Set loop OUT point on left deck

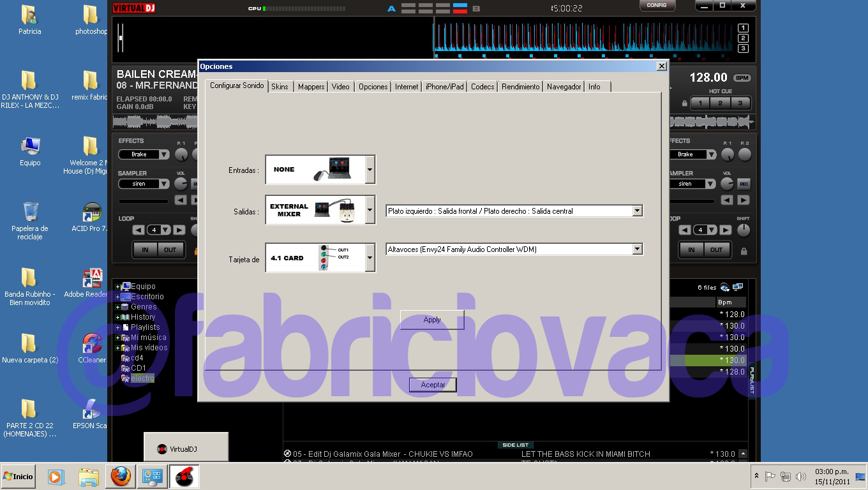(x=170, y=249)
